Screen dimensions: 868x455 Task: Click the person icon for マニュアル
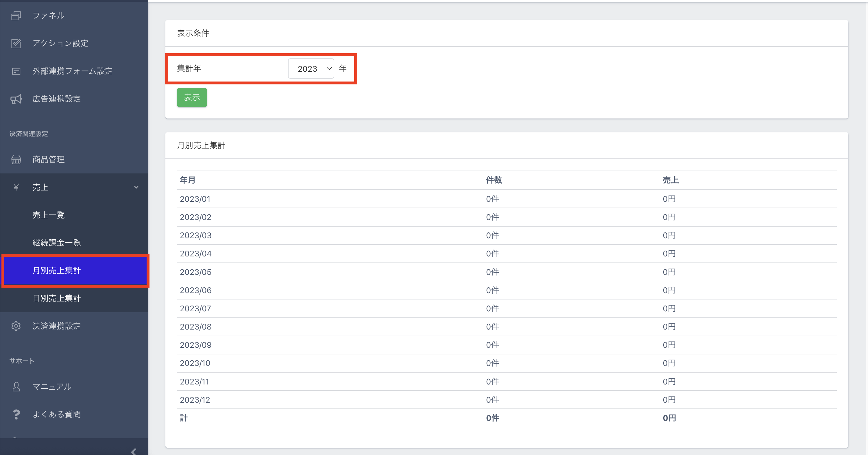pos(16,386)
